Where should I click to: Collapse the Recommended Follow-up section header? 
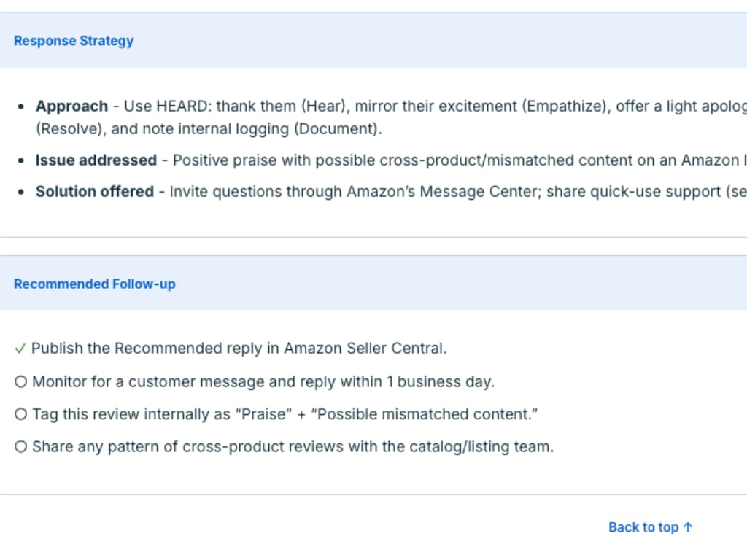tap(95, 284)
